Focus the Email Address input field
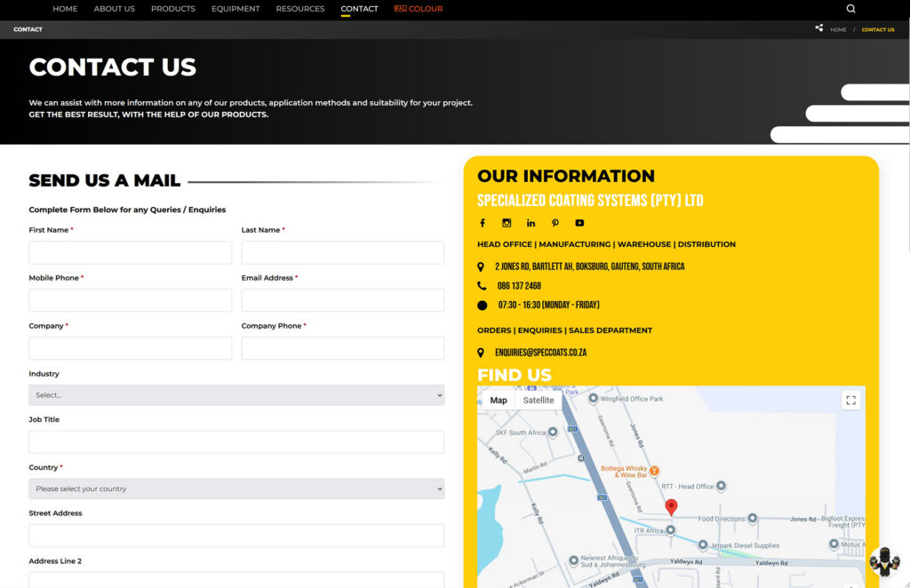 click(343, 300)
